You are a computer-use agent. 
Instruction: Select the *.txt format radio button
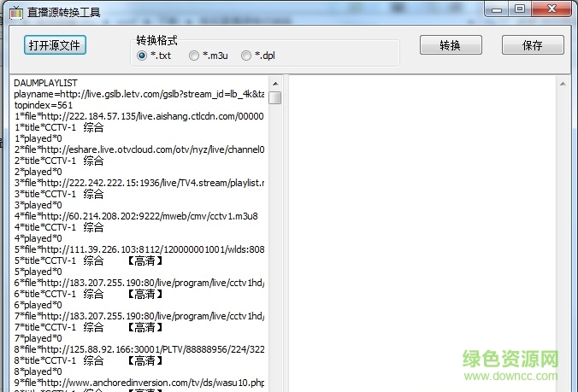[142, 56]
